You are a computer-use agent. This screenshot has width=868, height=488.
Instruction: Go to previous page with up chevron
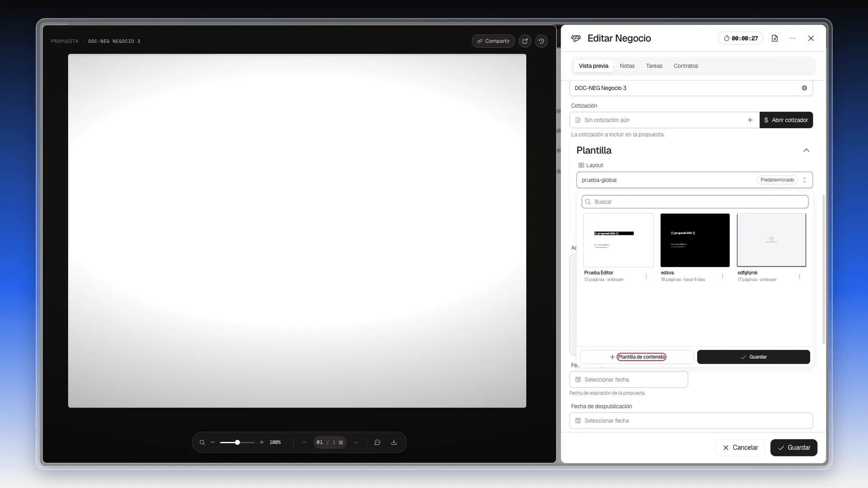coord(304,442)
